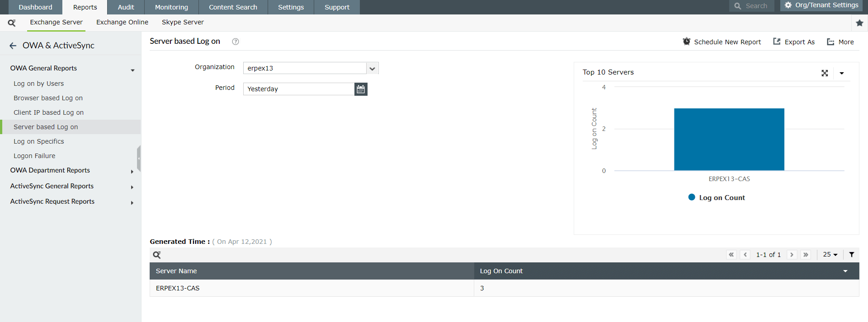Image resolution: width=868 pixels, height=322 pixels.
Task: Open the Audit tab
Action: pyautogui.click(x=126, y=7)
